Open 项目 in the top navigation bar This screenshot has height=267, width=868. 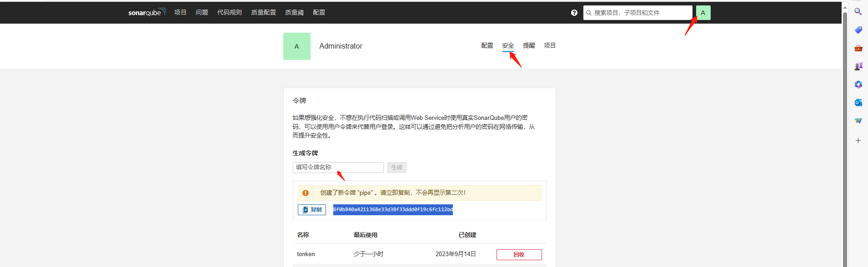coord(180,12)
